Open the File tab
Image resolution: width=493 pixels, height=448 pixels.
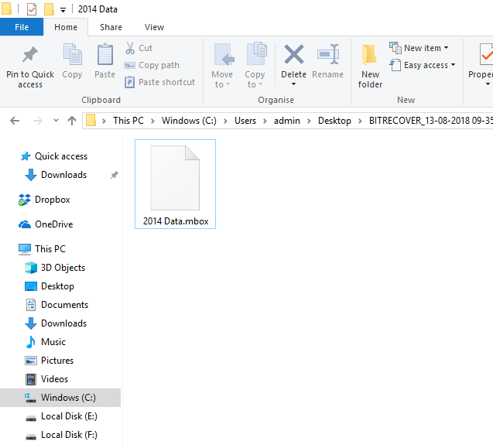point(22,27)
